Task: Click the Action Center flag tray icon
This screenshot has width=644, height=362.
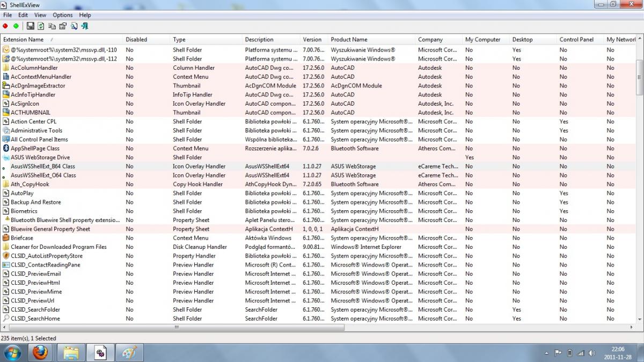Action: 558,353
